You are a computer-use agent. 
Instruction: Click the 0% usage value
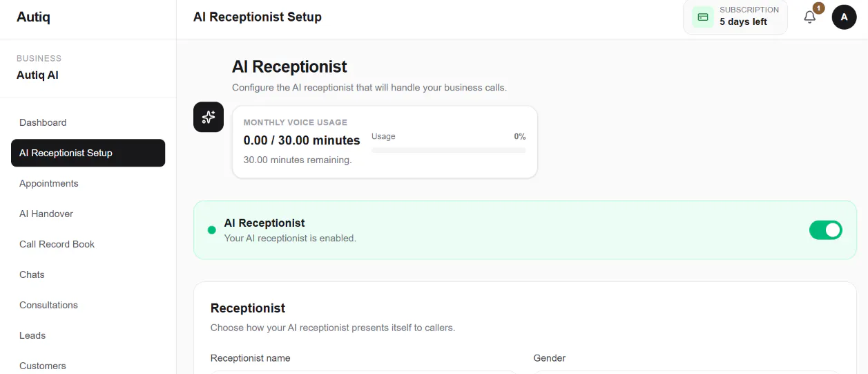[x=519, y=136]
